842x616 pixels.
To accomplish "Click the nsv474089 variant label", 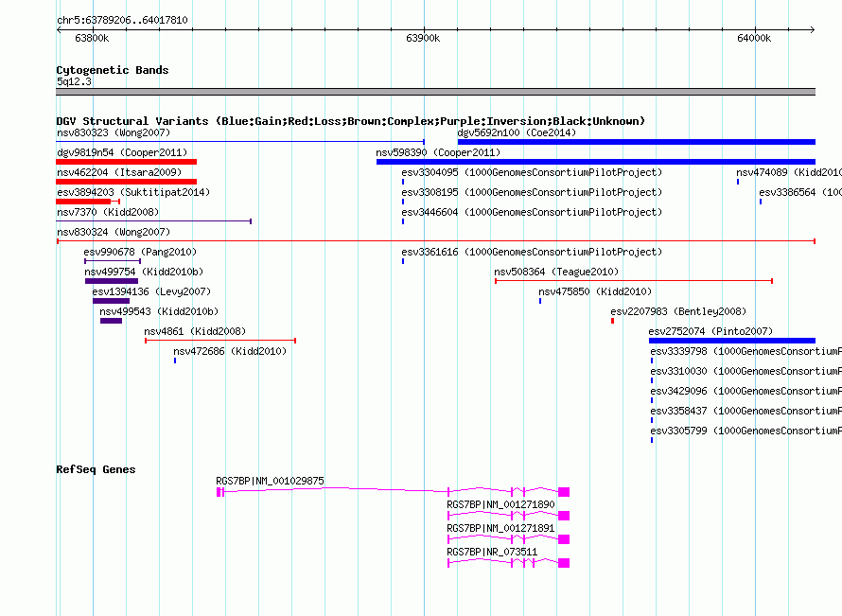I will click(x=789, y=172).
